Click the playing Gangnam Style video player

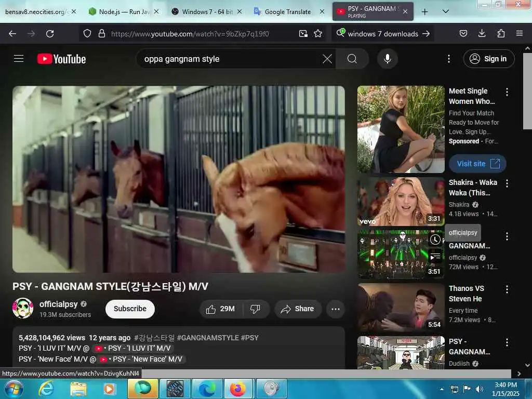coord(179,179)
